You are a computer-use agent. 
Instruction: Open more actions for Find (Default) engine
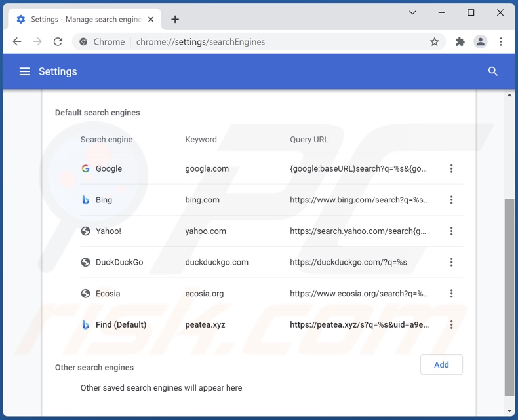click(x=451, y=325)
